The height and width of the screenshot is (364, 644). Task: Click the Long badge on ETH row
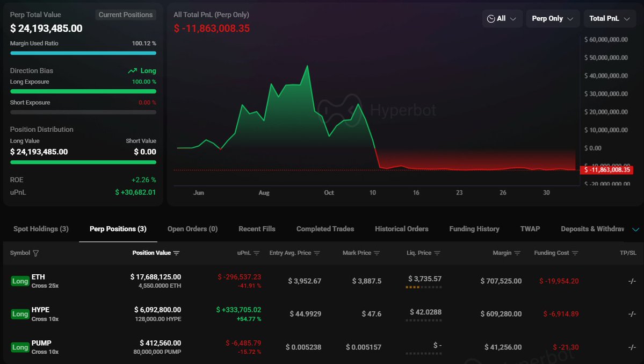tap(20, 281)
